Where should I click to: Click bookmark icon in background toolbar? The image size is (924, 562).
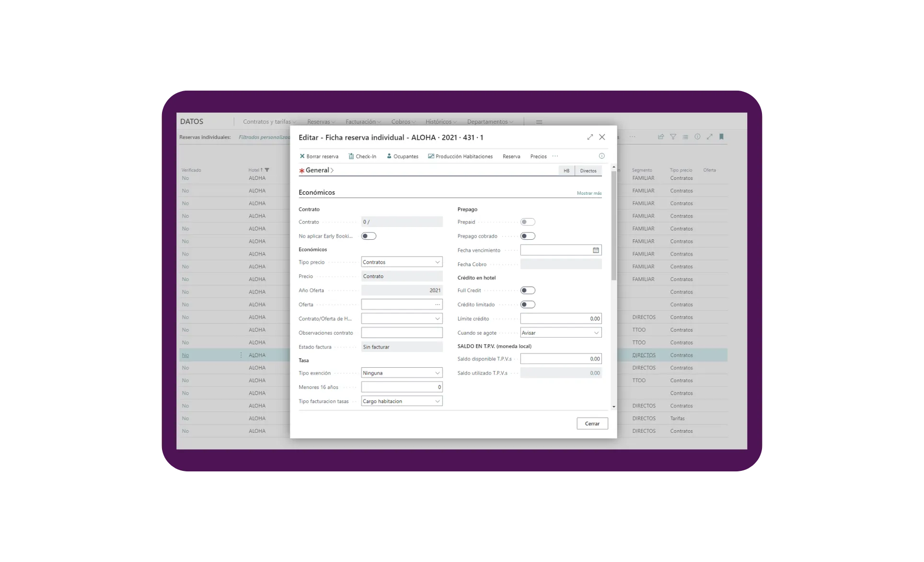[x=721, y=137]
